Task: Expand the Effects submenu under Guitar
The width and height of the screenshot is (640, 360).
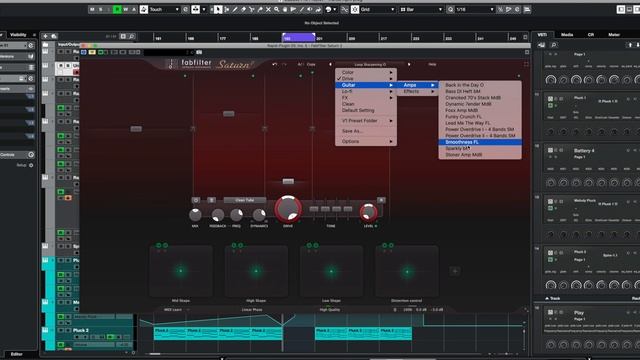Action: [x=418, y=91]
